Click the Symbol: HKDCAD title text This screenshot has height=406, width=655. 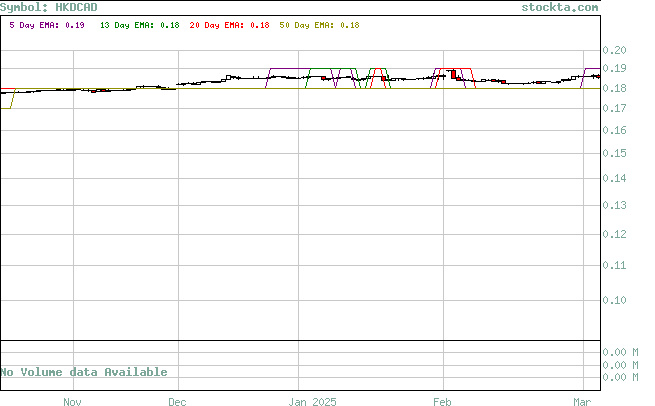tap(48, 8)
